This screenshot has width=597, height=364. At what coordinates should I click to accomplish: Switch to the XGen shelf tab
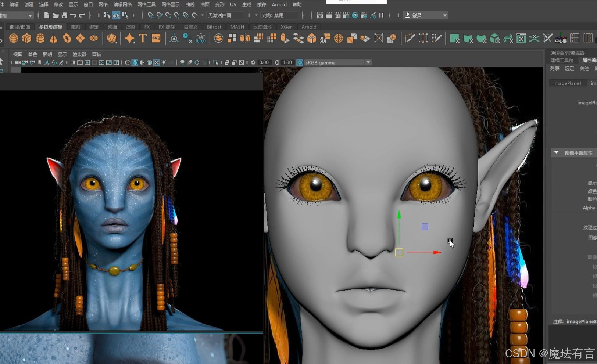pyautogui.click(x=286, y=27)
